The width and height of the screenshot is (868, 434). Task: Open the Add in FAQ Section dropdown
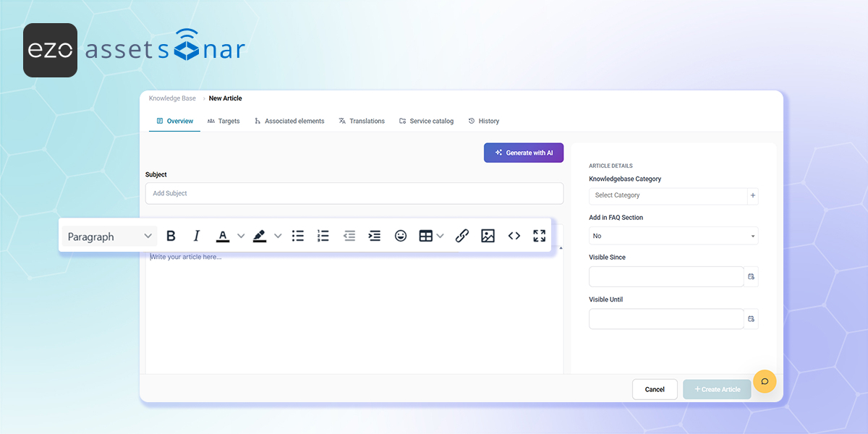click(x=673, y=236)
